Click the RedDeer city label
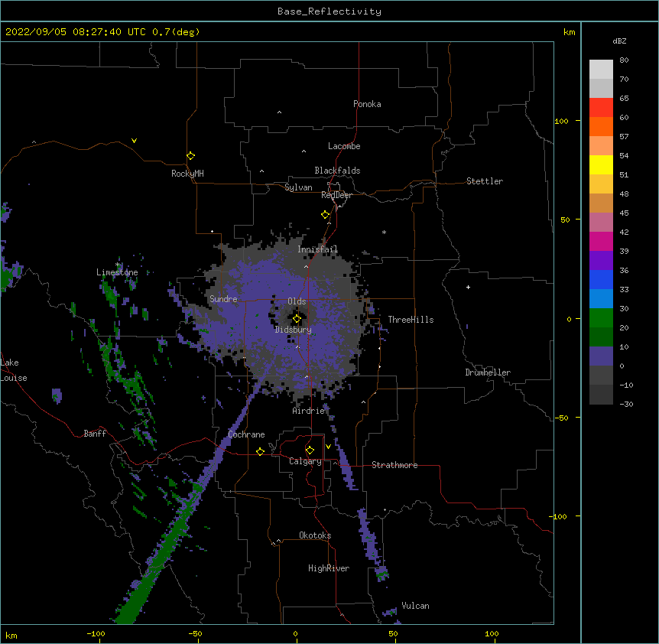Viewport: 659px width, 644px height. [x=336, y=195]
